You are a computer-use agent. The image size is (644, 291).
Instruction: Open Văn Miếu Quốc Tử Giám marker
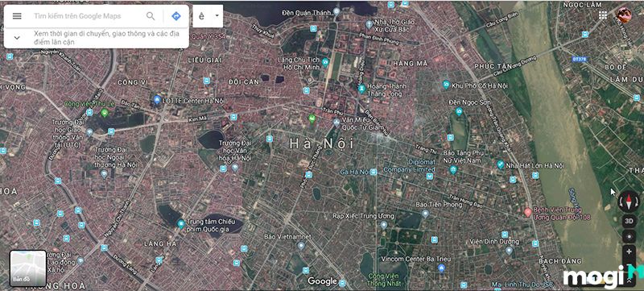click(x=336, y=122)
